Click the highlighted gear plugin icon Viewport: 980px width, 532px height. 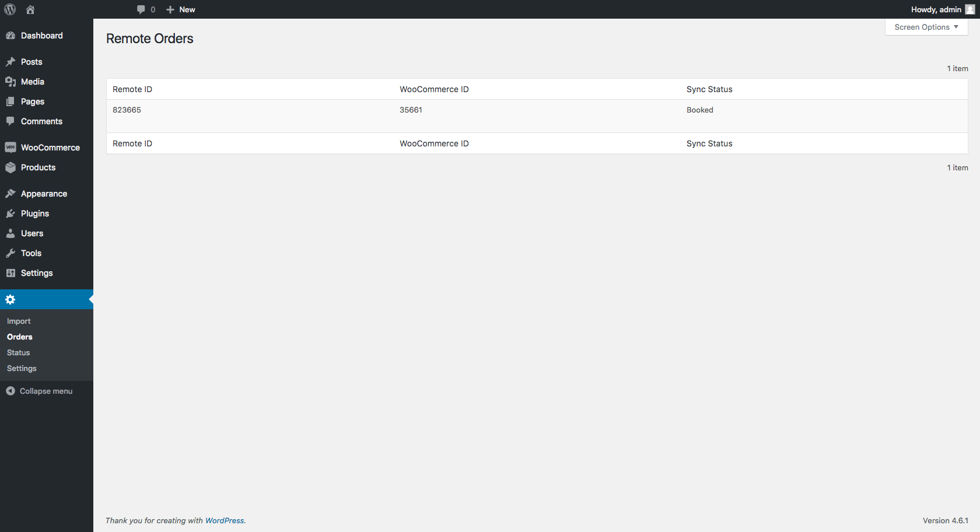pos(10,299)
